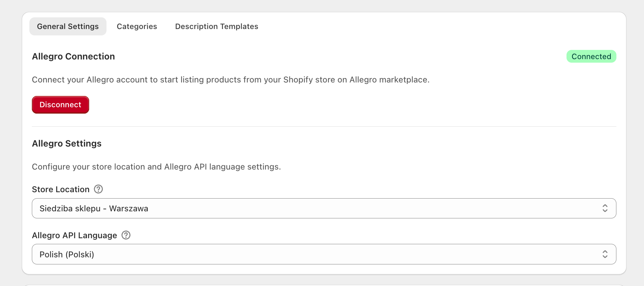Screen dimensions: 644x286
Task: Open the Categories tab
Action: point(137,27)
